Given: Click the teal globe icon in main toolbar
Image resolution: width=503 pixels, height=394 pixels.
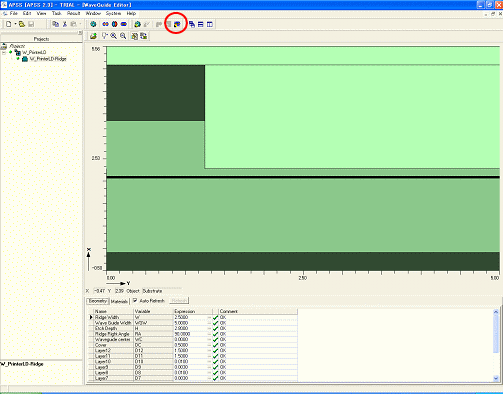Looking at the screenshot, I should 93,24.
